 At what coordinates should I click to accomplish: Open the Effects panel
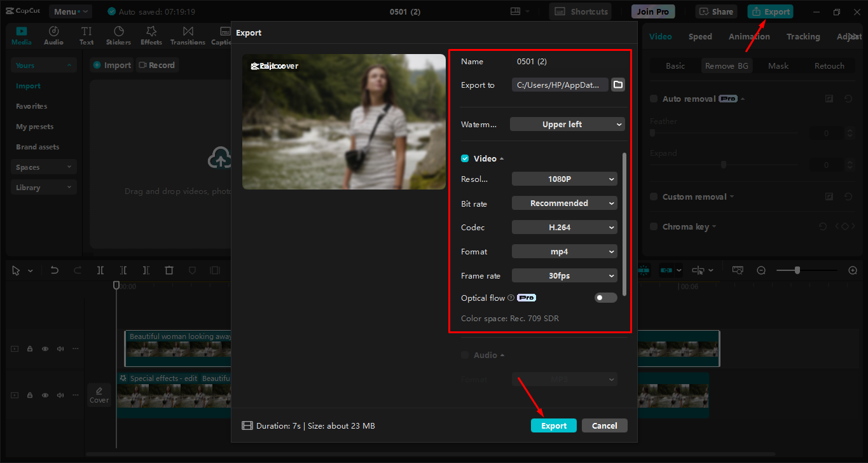(x=151, y=35)
